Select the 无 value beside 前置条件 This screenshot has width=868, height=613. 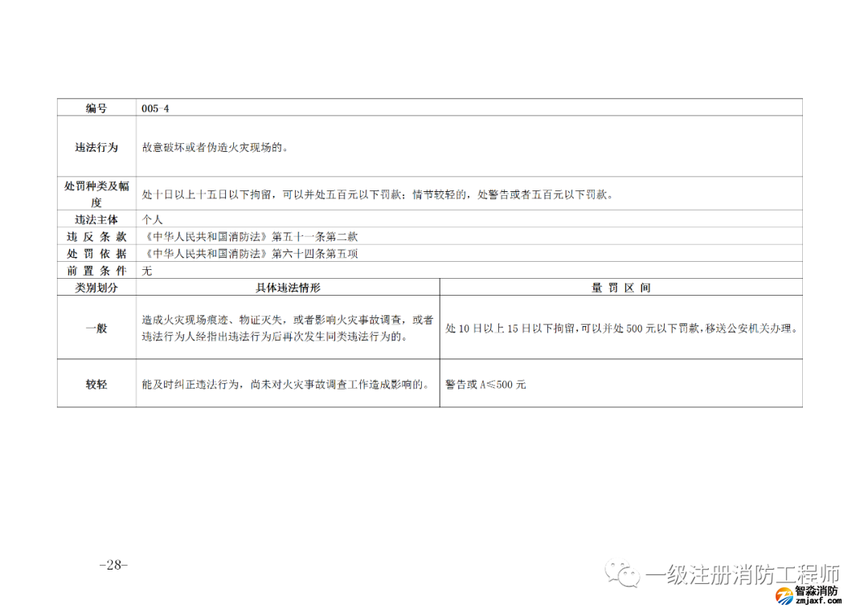pos(147,271)
